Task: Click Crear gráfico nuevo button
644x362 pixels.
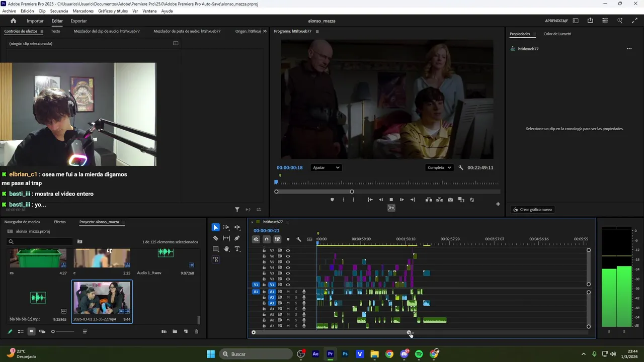Action: coord(532,210)
